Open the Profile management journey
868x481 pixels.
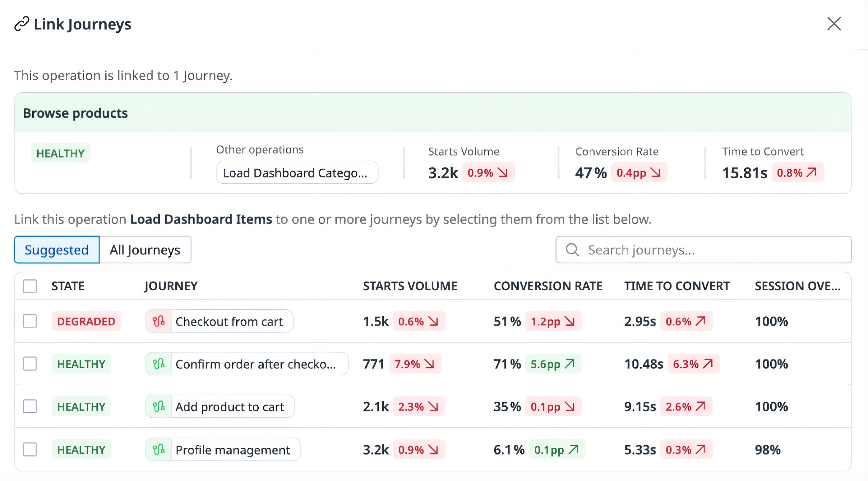(x=223, y=449)
